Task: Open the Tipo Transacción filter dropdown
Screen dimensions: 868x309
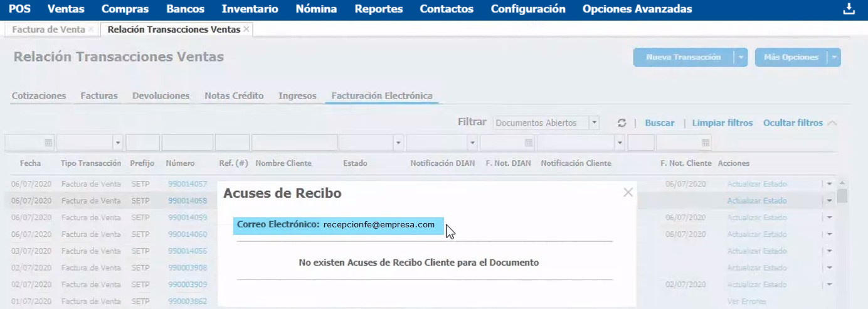Action: point(117,143)
